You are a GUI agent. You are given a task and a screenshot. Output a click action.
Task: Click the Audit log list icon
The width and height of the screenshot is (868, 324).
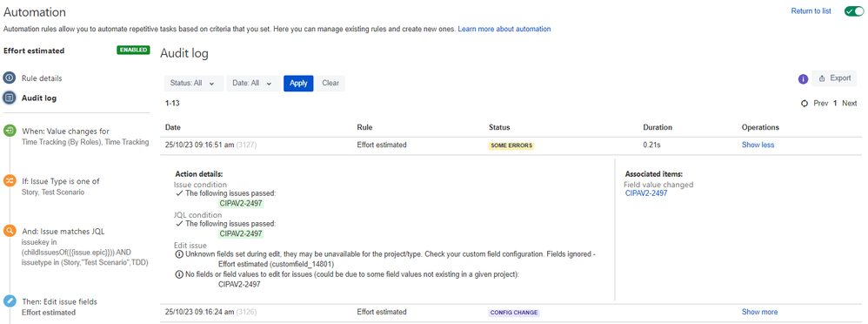pyautogui.click(x=10, y=98)
